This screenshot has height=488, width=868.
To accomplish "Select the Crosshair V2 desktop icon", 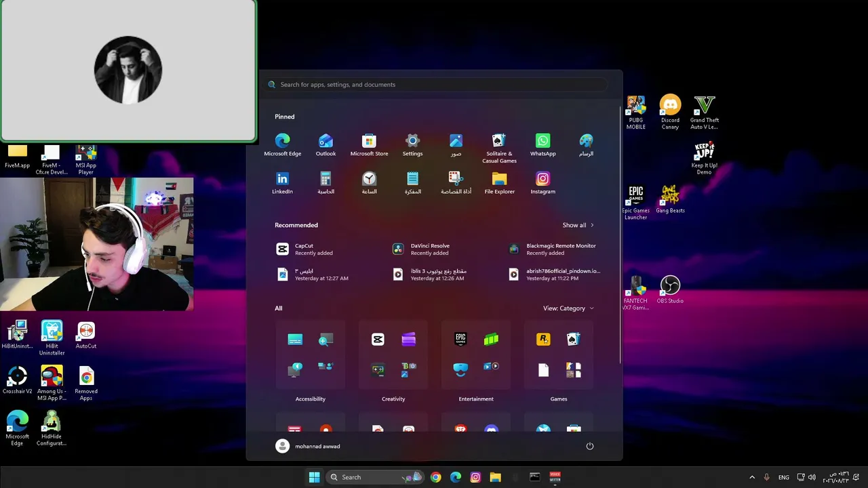I will 18,380.
